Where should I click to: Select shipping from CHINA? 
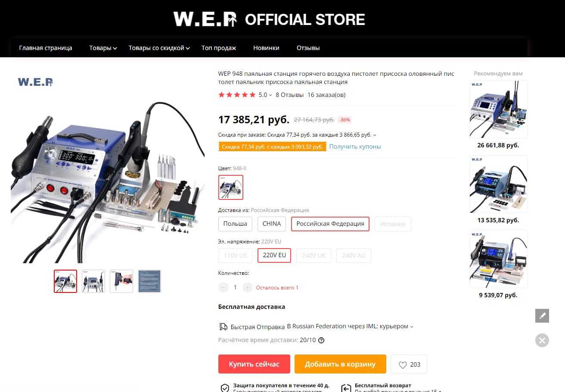pos(272,224)
